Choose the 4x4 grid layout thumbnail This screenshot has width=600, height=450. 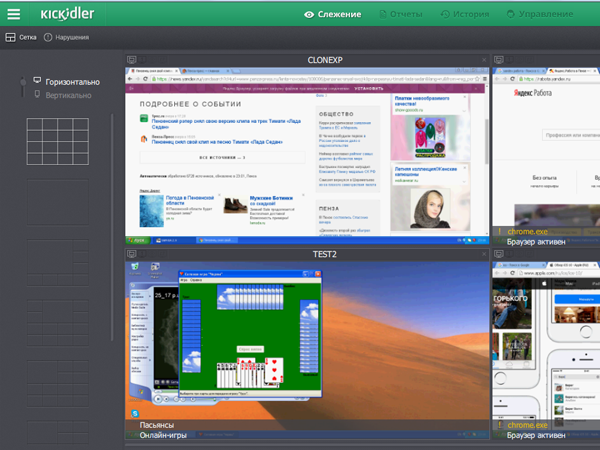point(58,142)
